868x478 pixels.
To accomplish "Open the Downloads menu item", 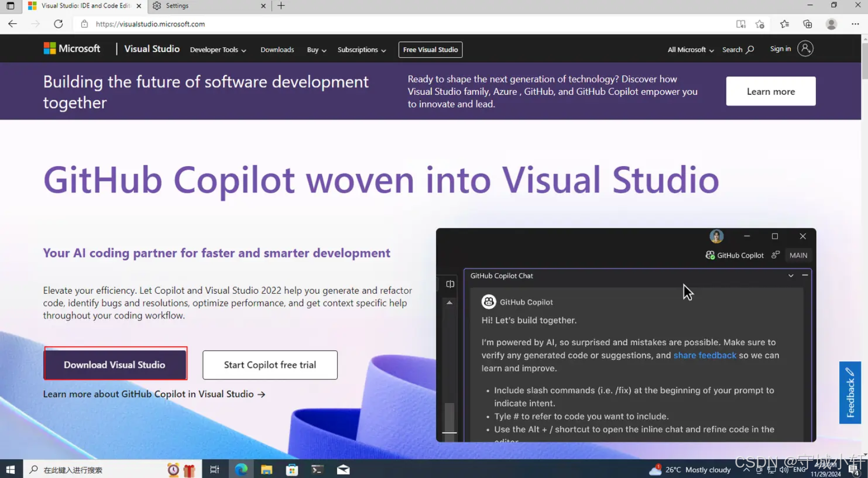I will coord(277,49).
